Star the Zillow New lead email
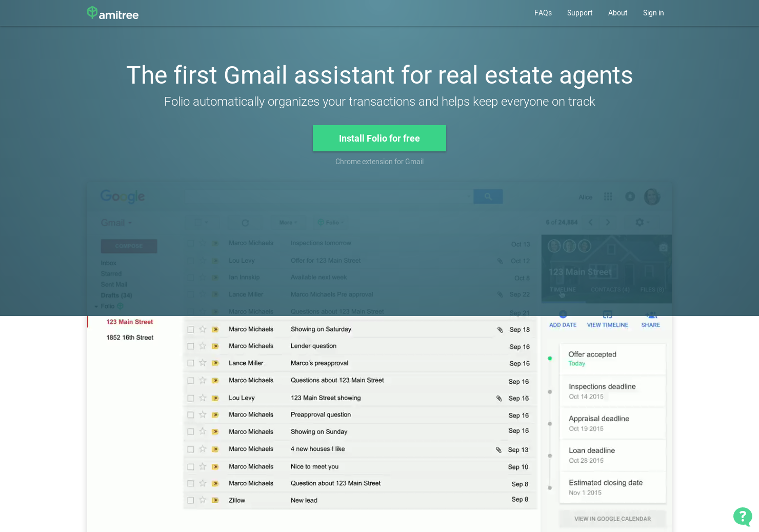Screen dimensions: 759x532 coord(203,500)
